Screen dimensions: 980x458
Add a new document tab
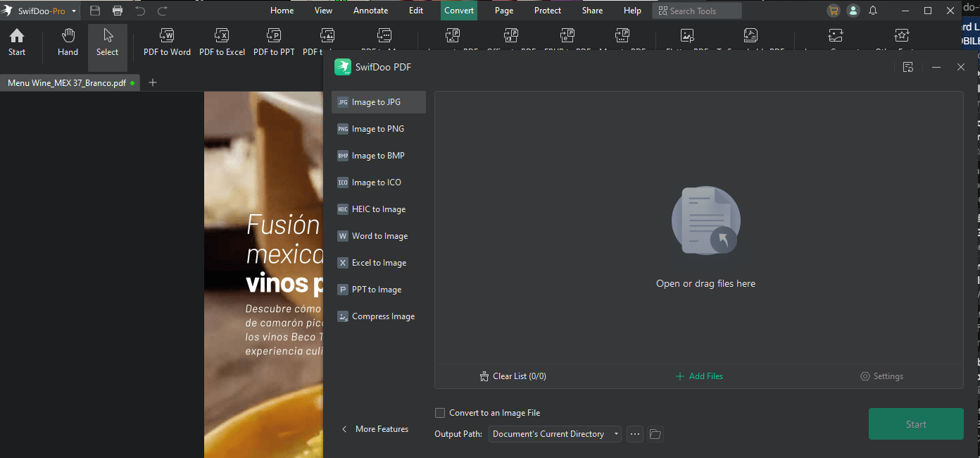(x=153, y=82)
